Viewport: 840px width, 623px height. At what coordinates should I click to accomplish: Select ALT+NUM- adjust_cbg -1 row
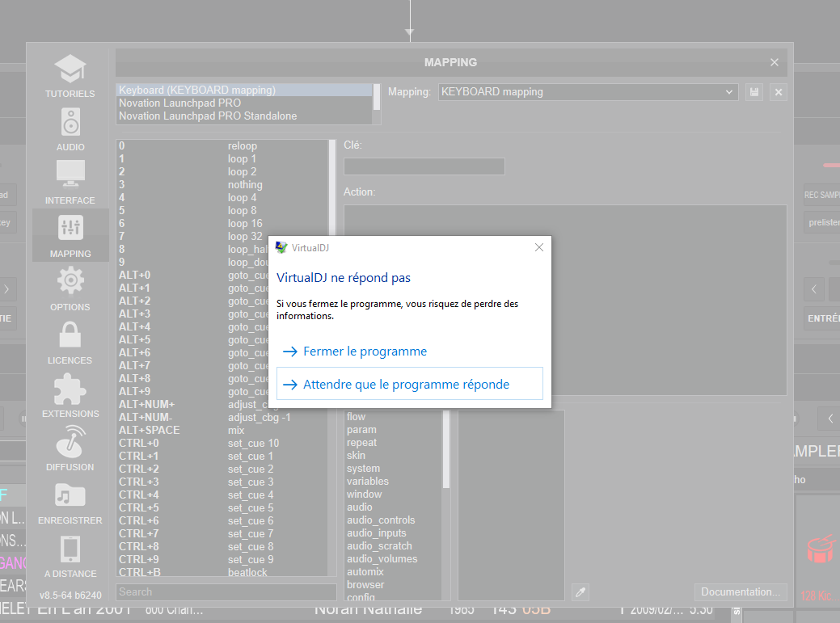click(x=222, y=417)
